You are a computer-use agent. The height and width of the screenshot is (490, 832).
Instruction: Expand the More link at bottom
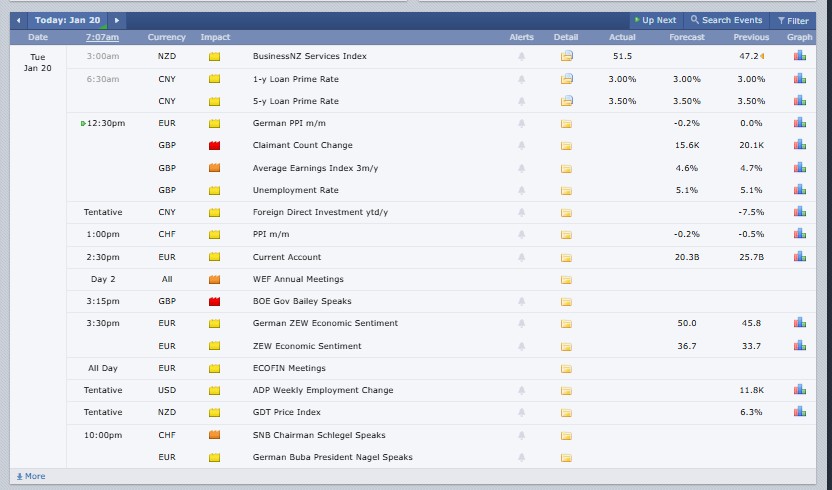coord(30,476)
